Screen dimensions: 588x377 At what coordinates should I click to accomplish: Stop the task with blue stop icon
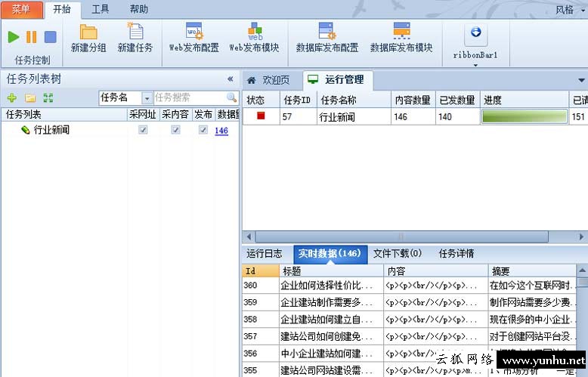pyautogui.click(x=50, y=37)
